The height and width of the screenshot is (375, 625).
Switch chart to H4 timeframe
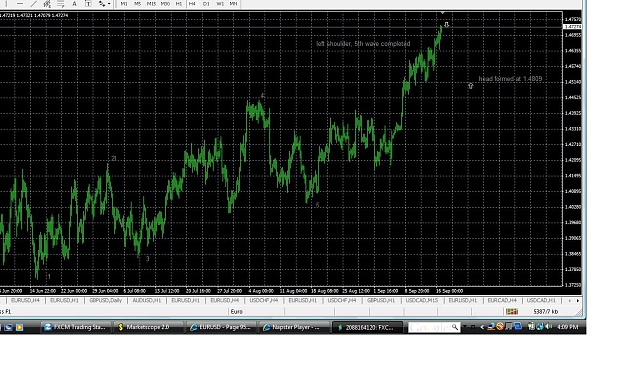(x=192, y=4)
